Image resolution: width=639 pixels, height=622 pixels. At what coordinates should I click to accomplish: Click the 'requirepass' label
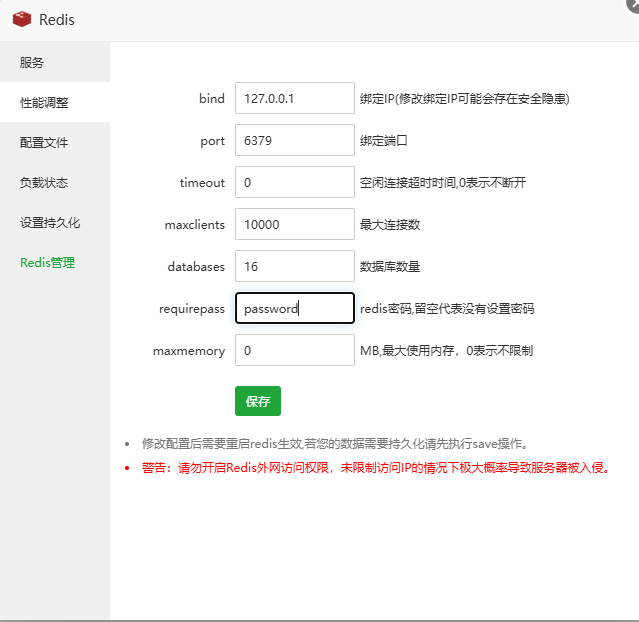(x=192, y=309)
